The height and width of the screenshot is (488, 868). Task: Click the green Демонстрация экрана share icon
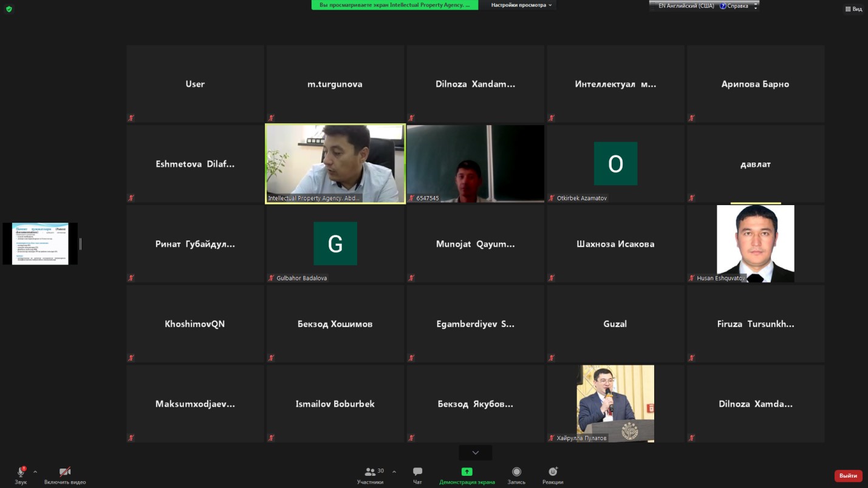[x=466, y=472]
